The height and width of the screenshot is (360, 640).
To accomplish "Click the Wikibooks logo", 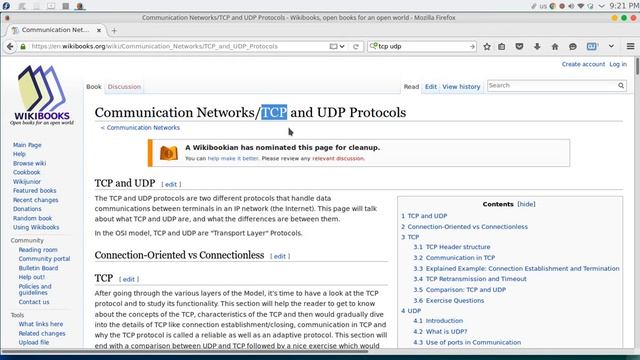I will [42, 95].
